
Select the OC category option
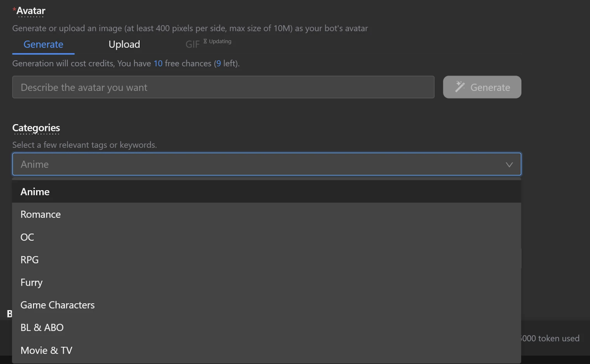[27, 237]
